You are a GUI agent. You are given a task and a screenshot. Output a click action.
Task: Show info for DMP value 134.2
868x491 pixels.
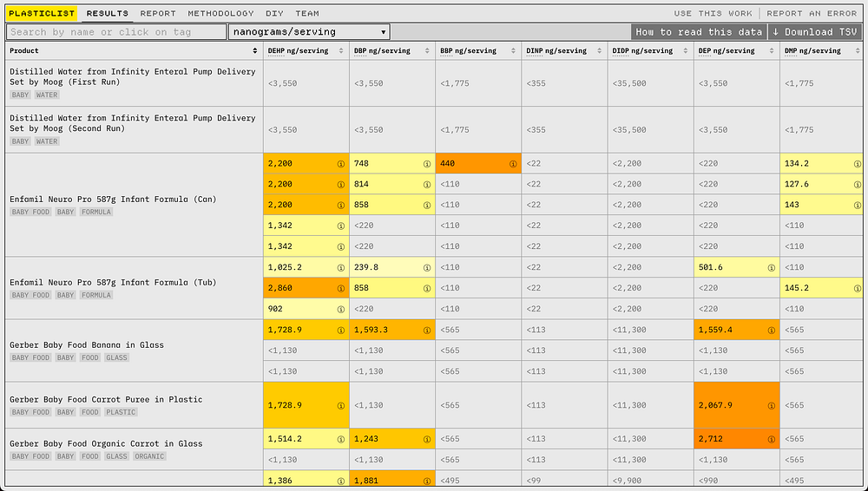(858, 164)
